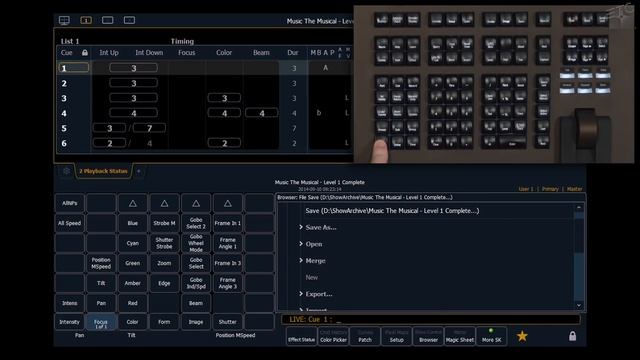Viewport: 640px width, 360px height.
Task: Click Int Down time 7 in cue 5
Action: tap(149, 128)
